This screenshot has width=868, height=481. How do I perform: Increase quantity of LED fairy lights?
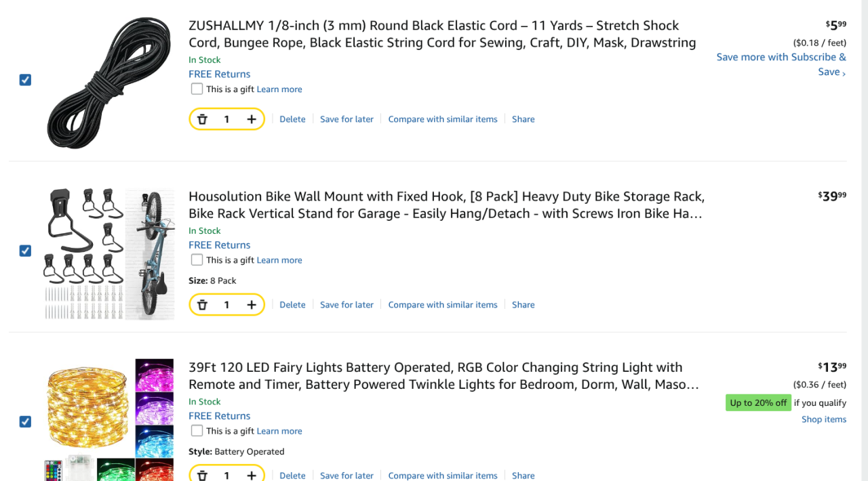[x=252, y=475]
